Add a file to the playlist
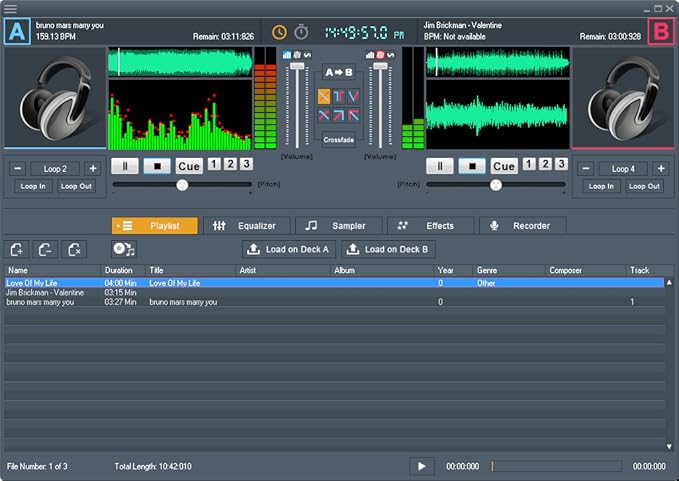 pyautogui.click(x=18, y=249)
